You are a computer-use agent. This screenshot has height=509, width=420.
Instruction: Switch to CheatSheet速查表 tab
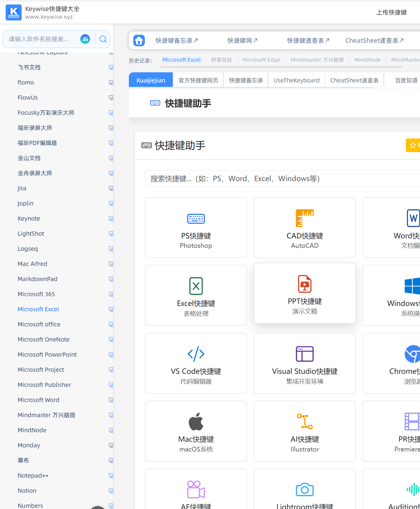pyautogui.click(x=354, y=80)
